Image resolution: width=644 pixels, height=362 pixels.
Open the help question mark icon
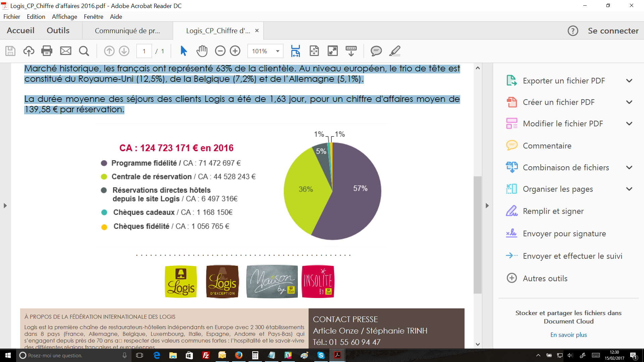pos(573,31)
